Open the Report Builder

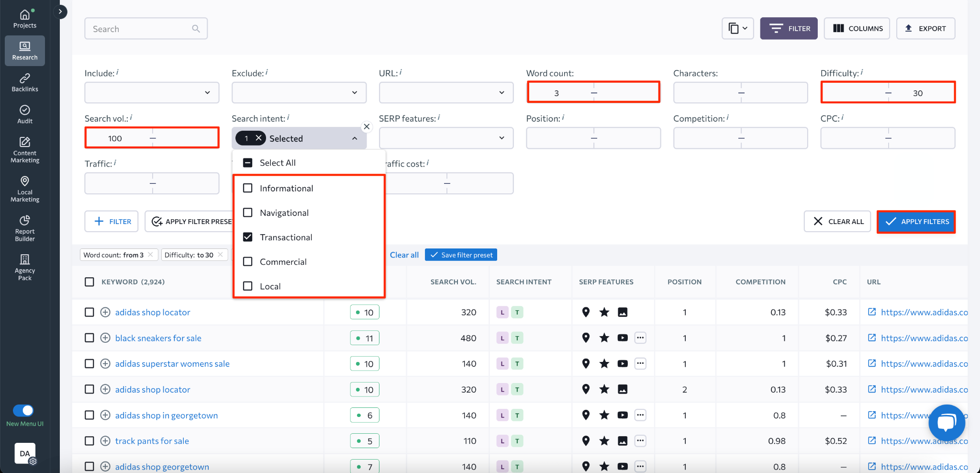(24, 226)
